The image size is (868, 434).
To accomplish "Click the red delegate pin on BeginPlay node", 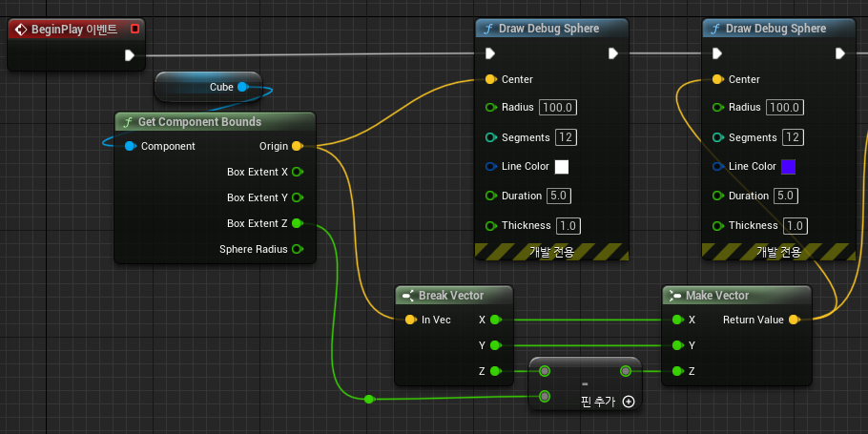I will [x=135, y=29].
